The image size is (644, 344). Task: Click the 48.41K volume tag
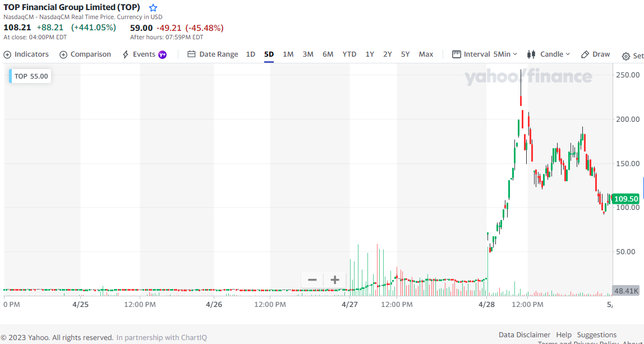click(626, 291)
